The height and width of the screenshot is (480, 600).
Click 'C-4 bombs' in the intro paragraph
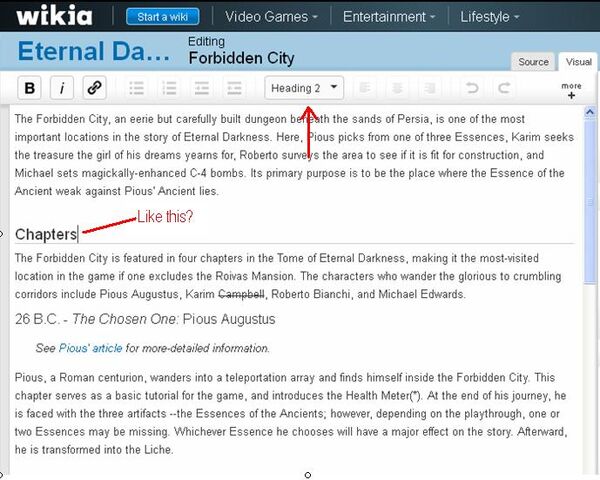(x=217, y=173)
